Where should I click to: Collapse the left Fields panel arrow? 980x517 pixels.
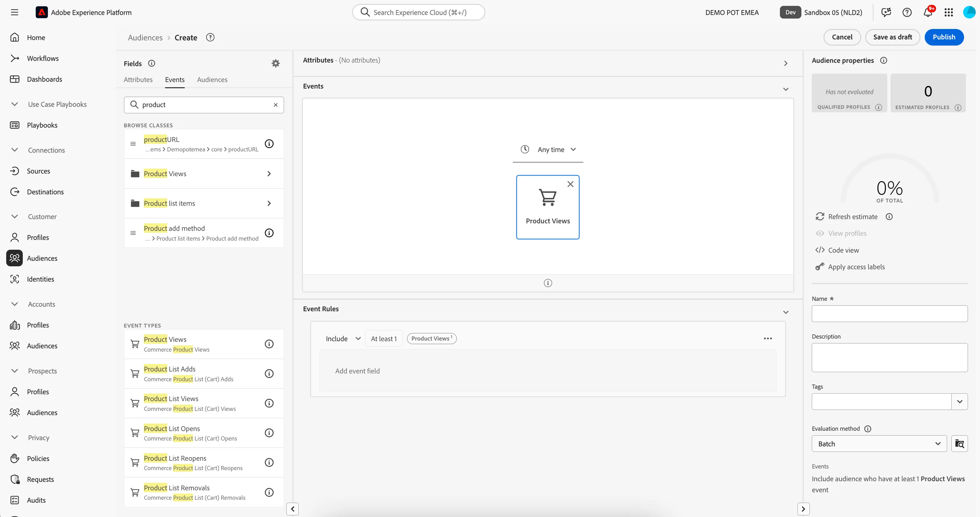pos(292,509)
